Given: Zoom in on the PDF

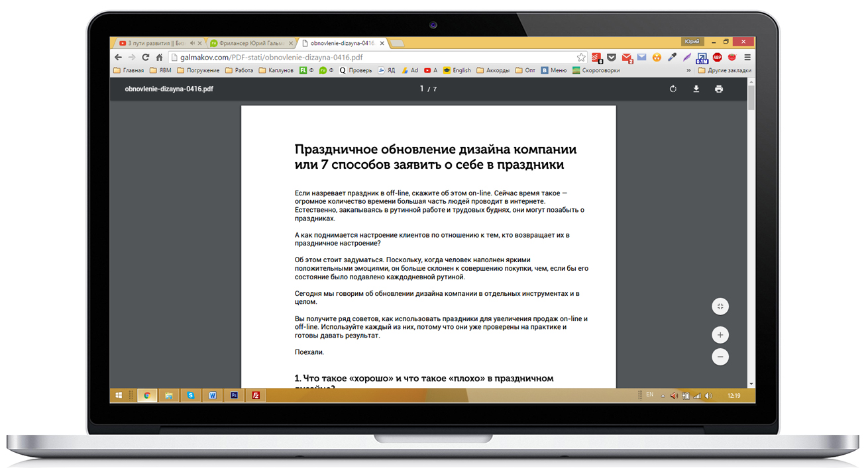Looking at the screenshot, I should 720,335.
